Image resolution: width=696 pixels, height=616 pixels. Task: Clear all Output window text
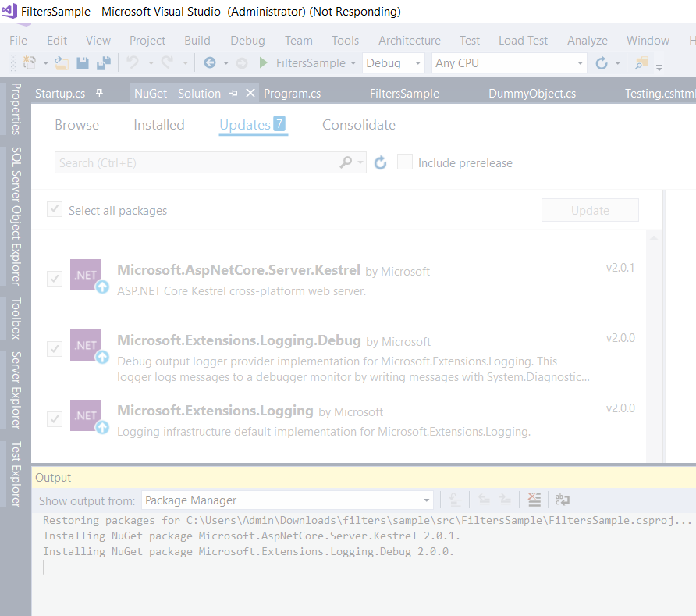click(x=534, y=500)
